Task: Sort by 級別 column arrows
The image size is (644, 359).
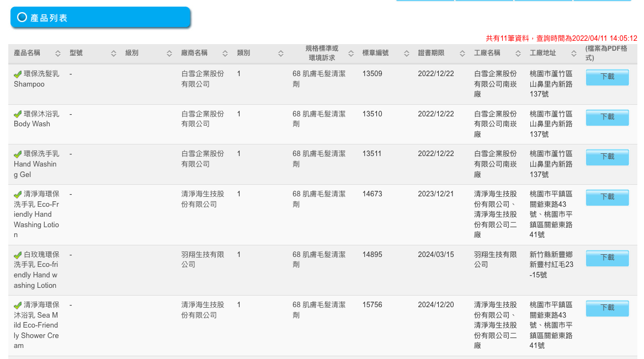Action: 169,53
